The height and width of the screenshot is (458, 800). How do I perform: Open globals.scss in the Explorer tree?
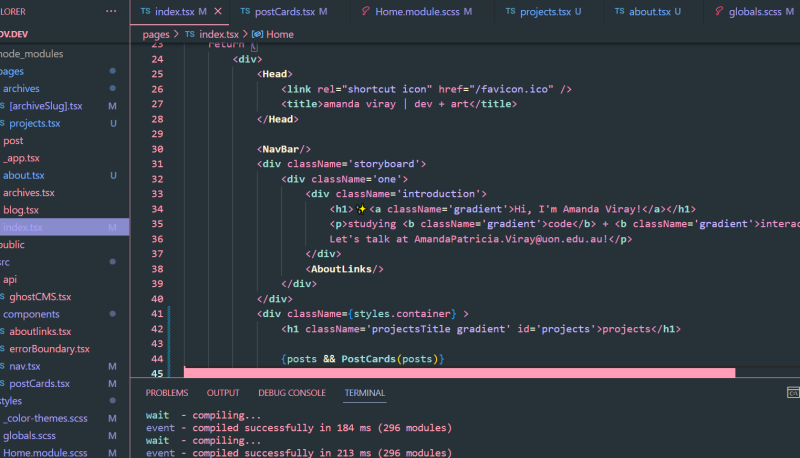tap(29, 436)
